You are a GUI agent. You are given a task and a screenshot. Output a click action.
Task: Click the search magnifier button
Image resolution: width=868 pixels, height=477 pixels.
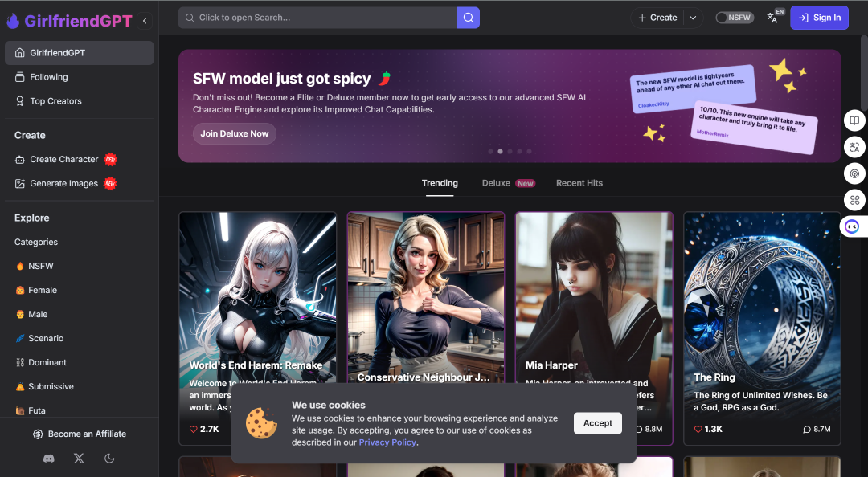point(469,18)
